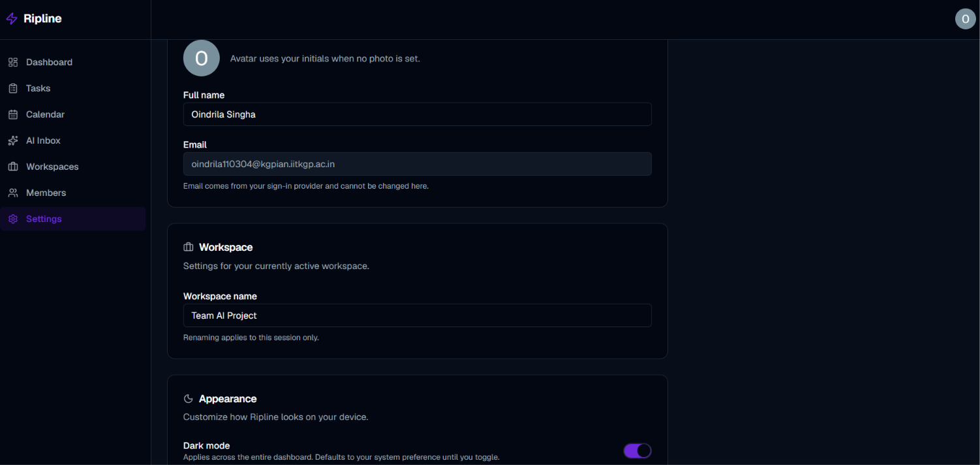
Task: Click the Dashboard grid icon in sidebar
Action: 13,62
